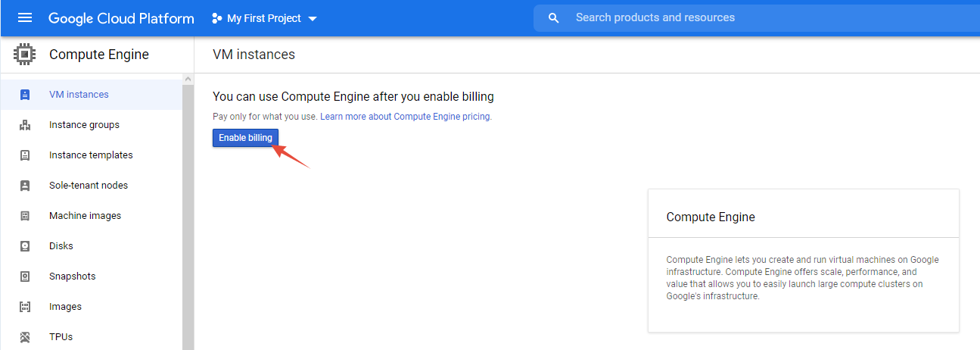Image resolution: width=980 pixels, height=350 pixels.
Task: Click the Compute Engine description paragraph
Action: coord(802,278)
